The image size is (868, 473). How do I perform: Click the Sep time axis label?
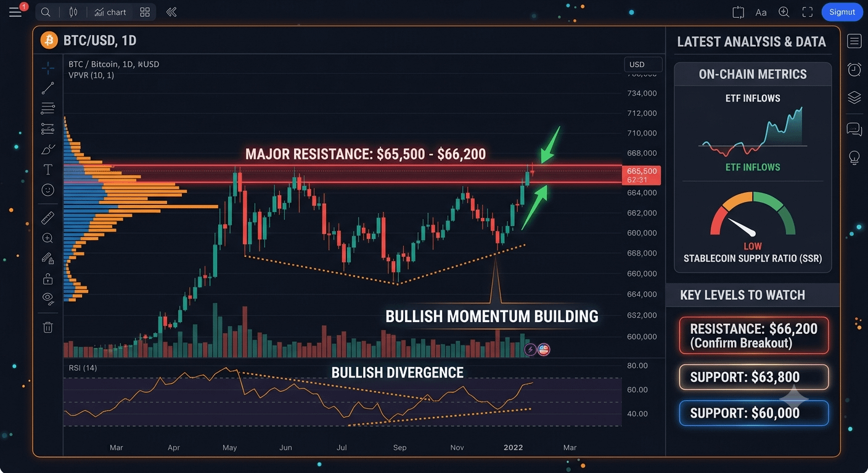pos(400,448)
